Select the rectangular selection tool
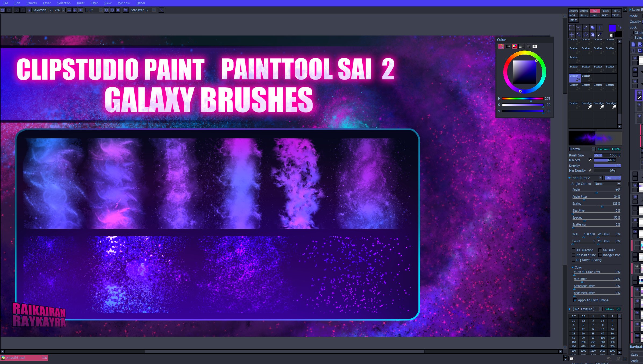The image size is (643, 364). (x=571, y=28)
